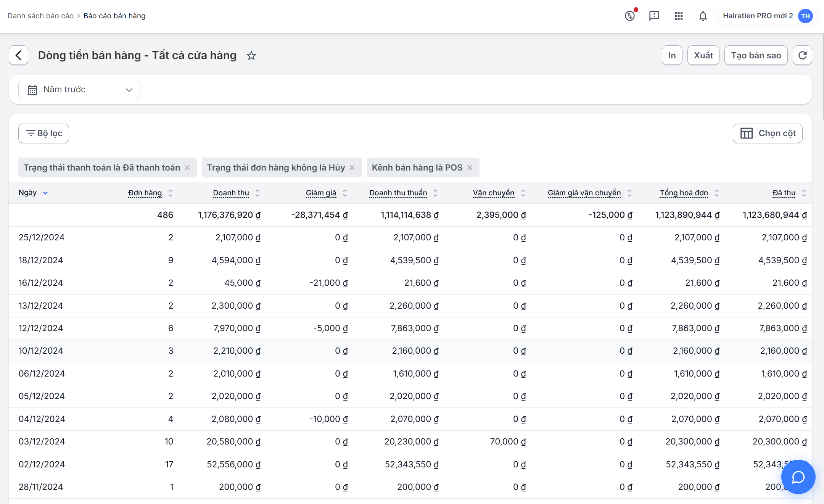Click the Tạo bản sao button
The image size is (824, 504).
(x=756, y=55)
